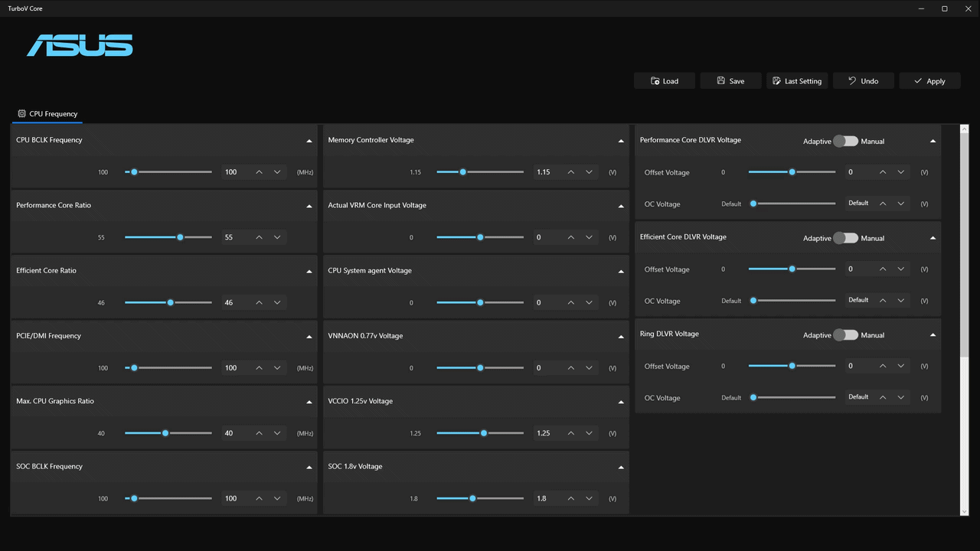Switch Efficient Core DLVR Voltage Adaptive/Manual toggle

[x=845, y=238]
